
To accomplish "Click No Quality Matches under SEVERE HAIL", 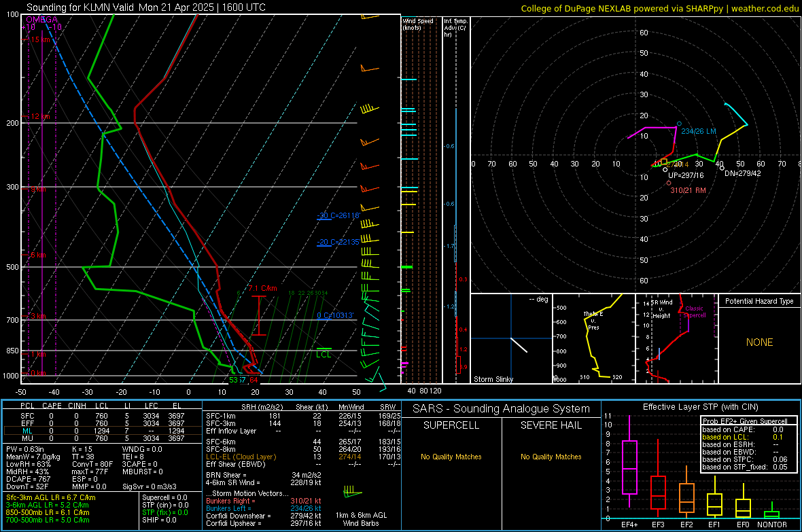I will [x=551, y=457].
